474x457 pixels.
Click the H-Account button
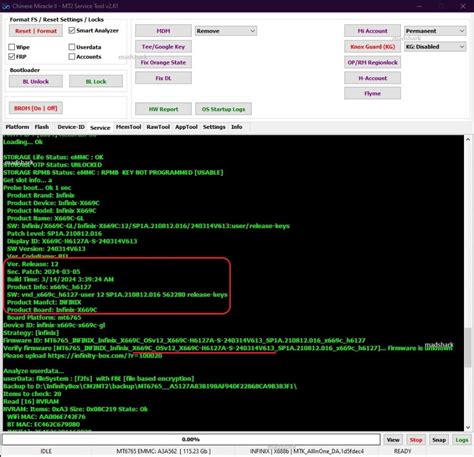point(372,78)
